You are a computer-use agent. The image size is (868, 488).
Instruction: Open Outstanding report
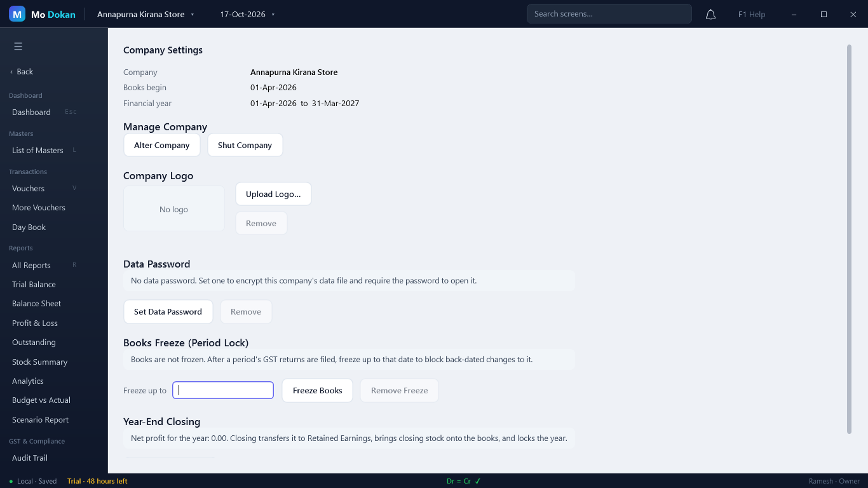(44, 342)
